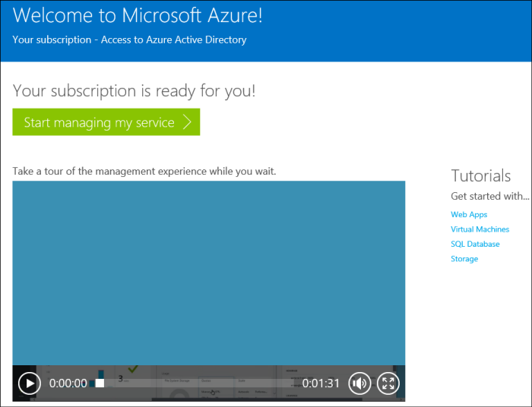Image resolution: width=532 pixels, height=407 pixels.
Task: Click 'Take a tour of the management experience' text
Action: [x=144, y=171]
